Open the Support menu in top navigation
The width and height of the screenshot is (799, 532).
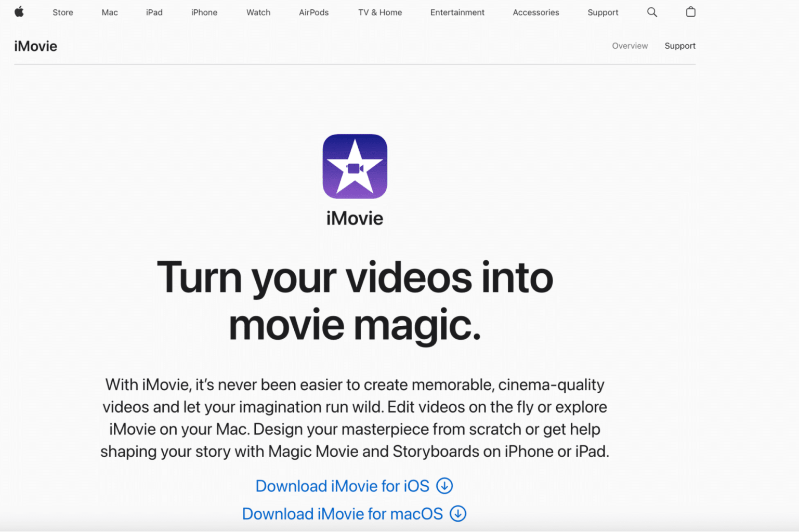[603, 12]
